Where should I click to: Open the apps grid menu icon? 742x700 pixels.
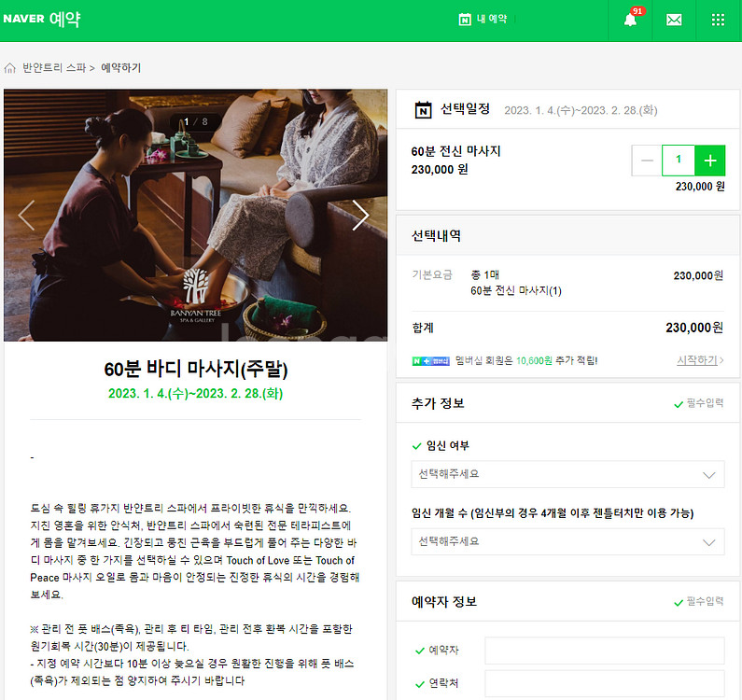point(718,20)
